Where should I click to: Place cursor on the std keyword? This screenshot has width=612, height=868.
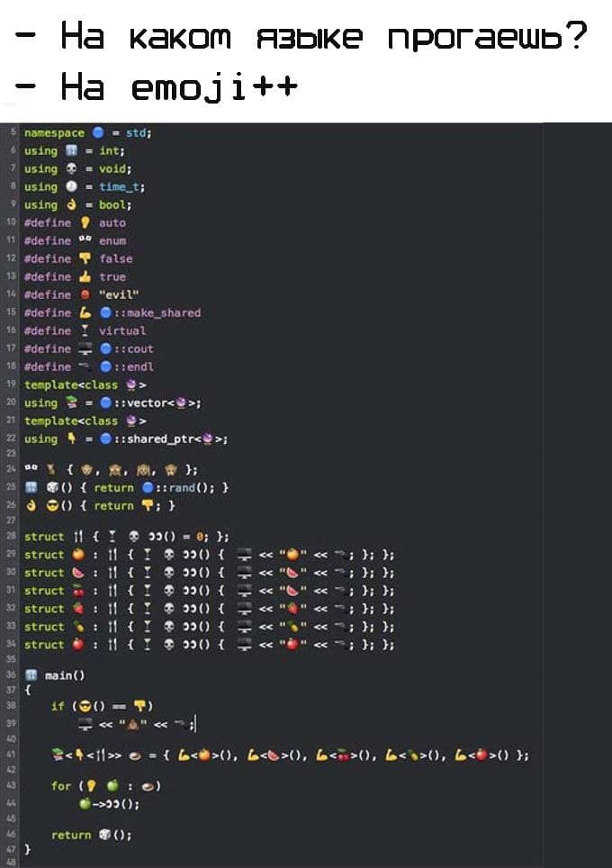pos(137,132)
